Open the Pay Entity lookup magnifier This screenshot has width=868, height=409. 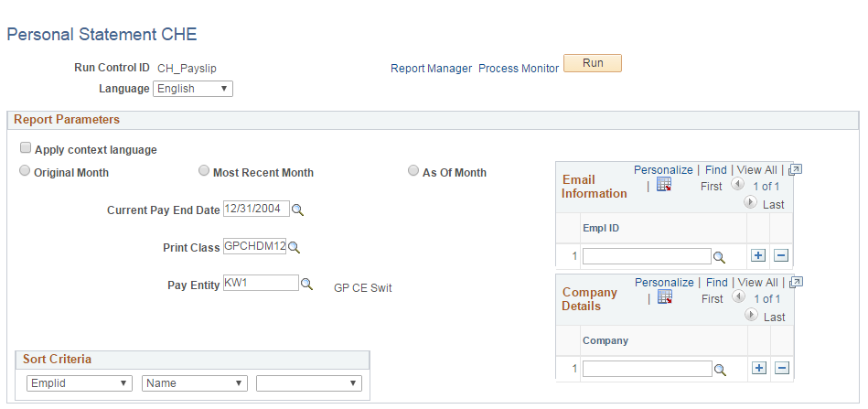tap(306, 284)
